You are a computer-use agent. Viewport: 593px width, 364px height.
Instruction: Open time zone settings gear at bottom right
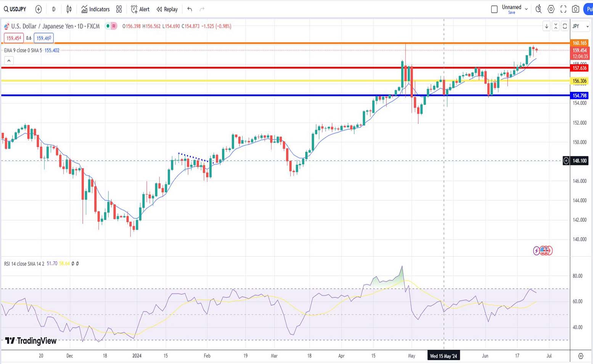coord(580,356)
